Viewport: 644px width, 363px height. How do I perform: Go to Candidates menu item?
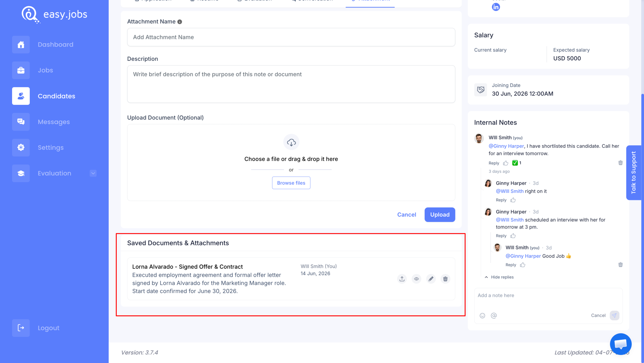coord(56,96)
